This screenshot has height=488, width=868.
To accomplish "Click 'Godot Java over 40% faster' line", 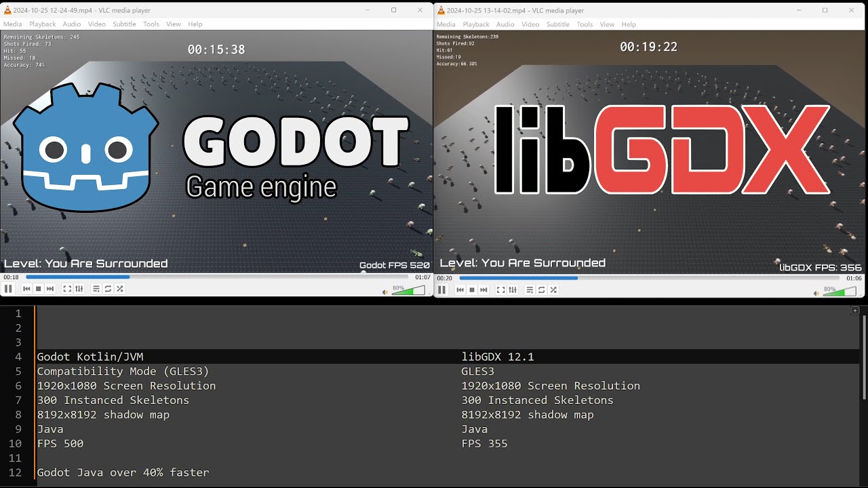I will (123, 472).
